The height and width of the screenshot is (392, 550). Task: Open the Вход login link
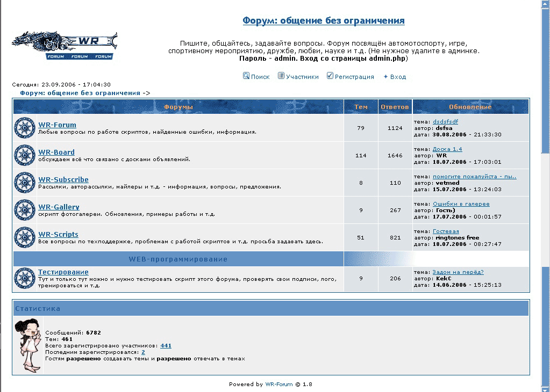point(398,77)
